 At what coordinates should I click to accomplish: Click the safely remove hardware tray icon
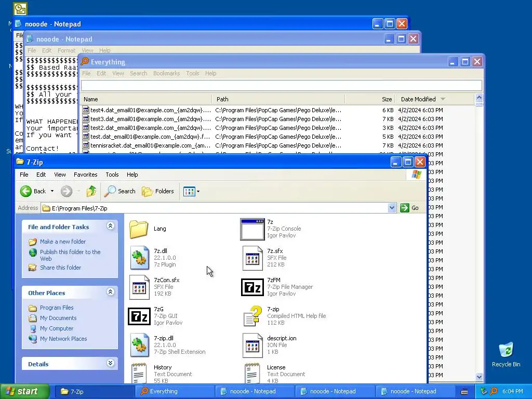coord(484,391)
